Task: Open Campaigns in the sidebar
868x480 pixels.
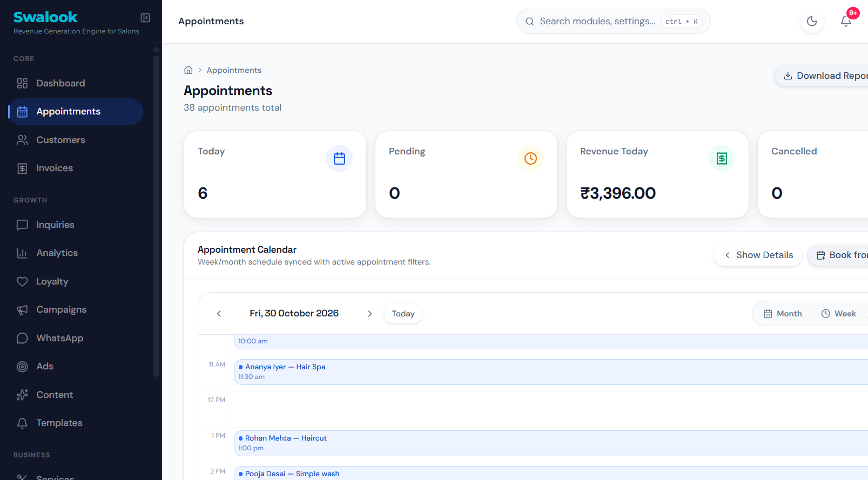Action: tap(76, 309)
